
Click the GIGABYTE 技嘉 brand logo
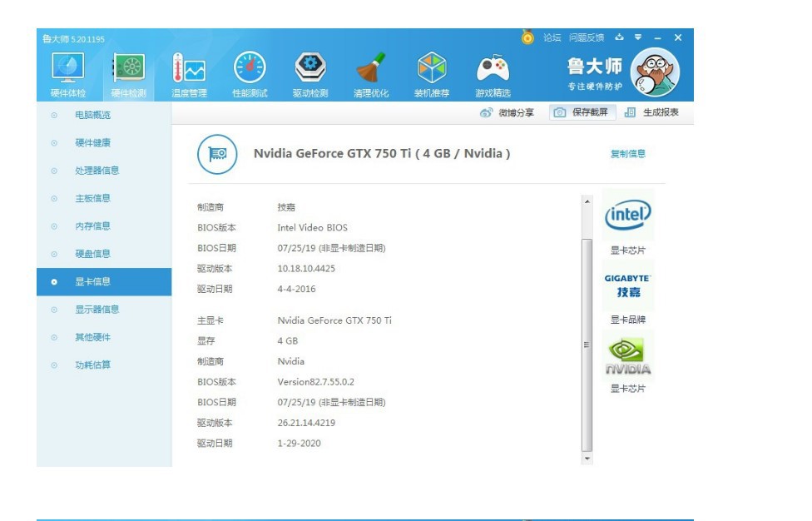click(627, 285)
